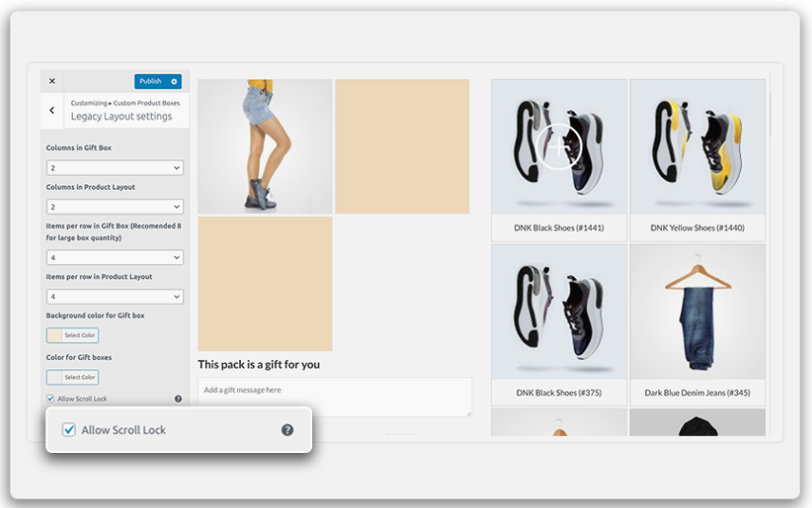Select the DNK Yellow Shoes (#1440) product image
The width and height of the screenshot is (812, 508).
697,146
